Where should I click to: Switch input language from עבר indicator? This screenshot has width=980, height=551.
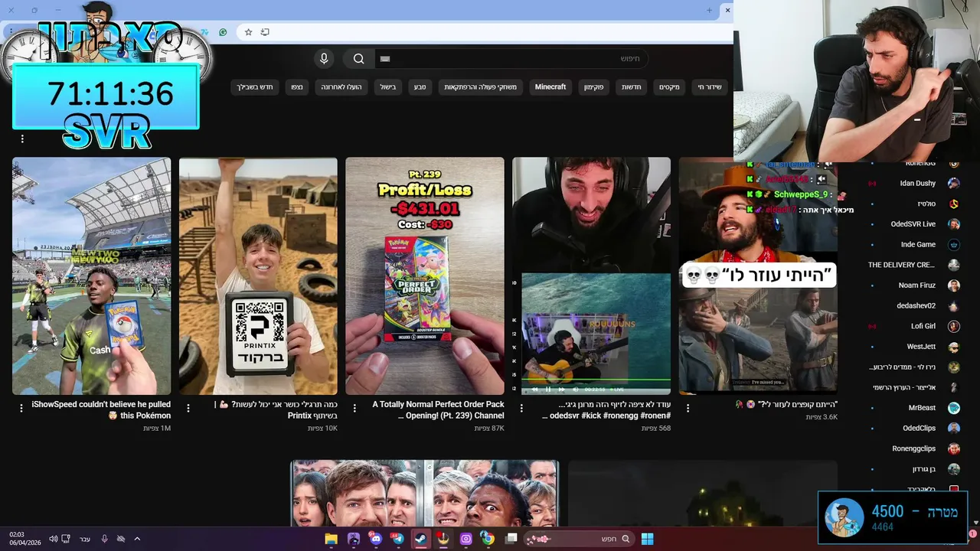click(x=85, y=539)
